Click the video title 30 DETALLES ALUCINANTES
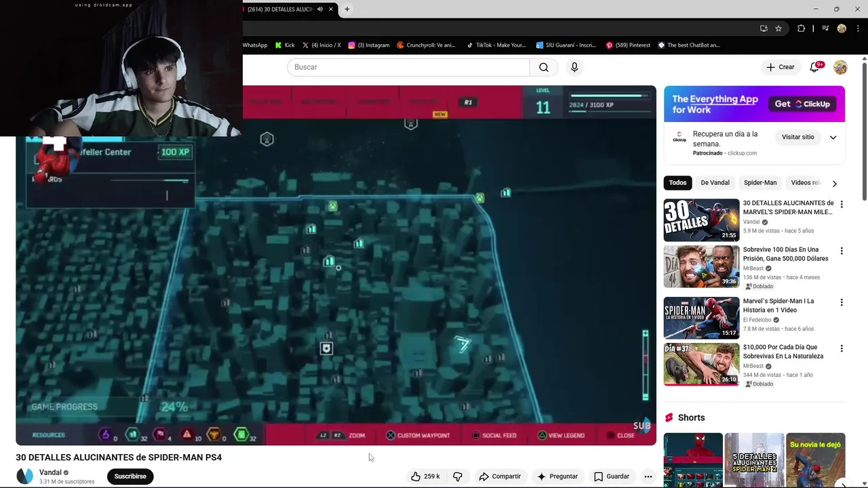Screen dimensions: 868x488 119,457
